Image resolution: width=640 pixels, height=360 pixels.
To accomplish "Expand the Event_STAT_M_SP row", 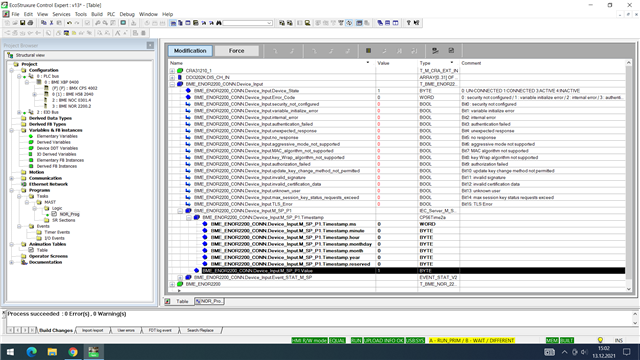I will pos(180,278).
